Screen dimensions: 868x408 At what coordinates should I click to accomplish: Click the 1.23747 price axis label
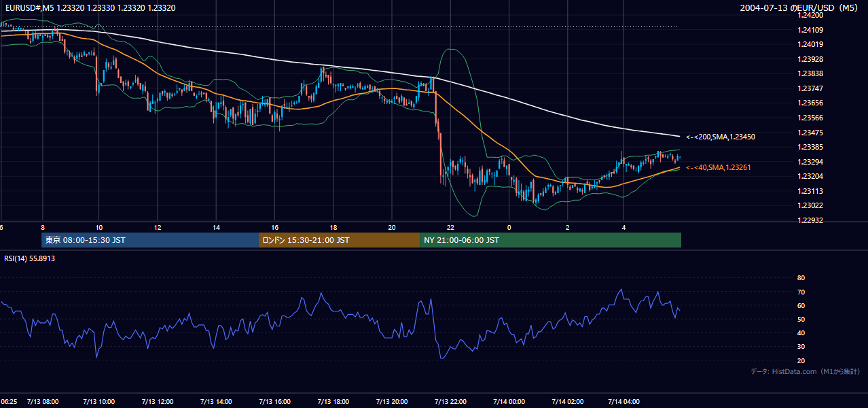click(810, 88)
